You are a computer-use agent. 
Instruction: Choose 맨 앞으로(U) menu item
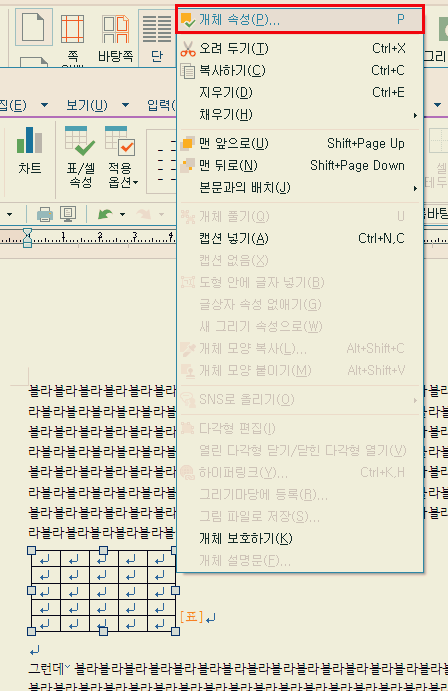click(300, 144)
